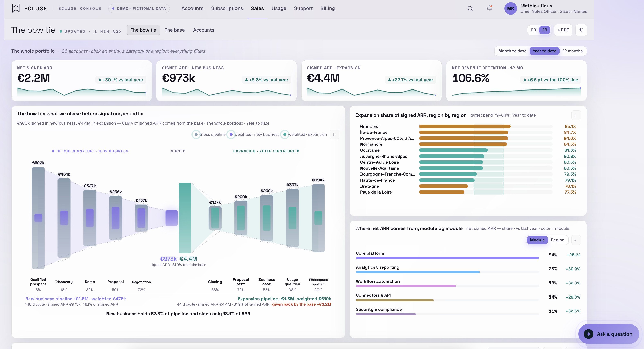Viewport: 644px width, 349px height.
Task: Switch to the Accounts sub-tab
Action: pos(204,30)
